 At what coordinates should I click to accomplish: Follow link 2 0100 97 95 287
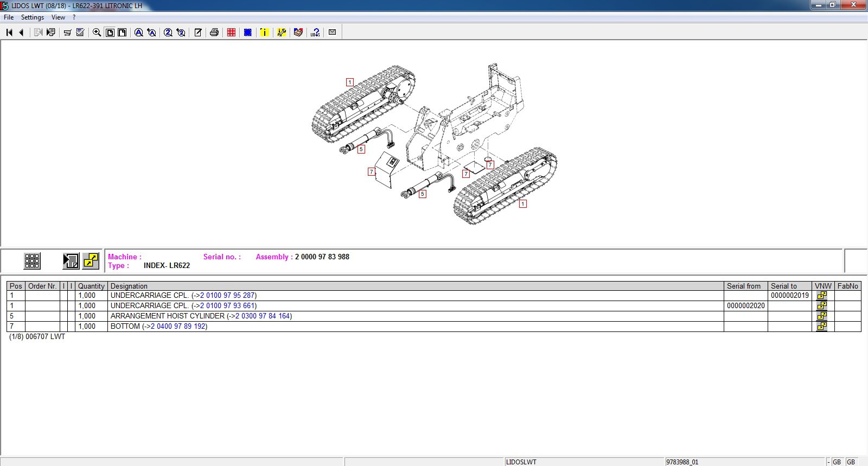click(227, 296)
